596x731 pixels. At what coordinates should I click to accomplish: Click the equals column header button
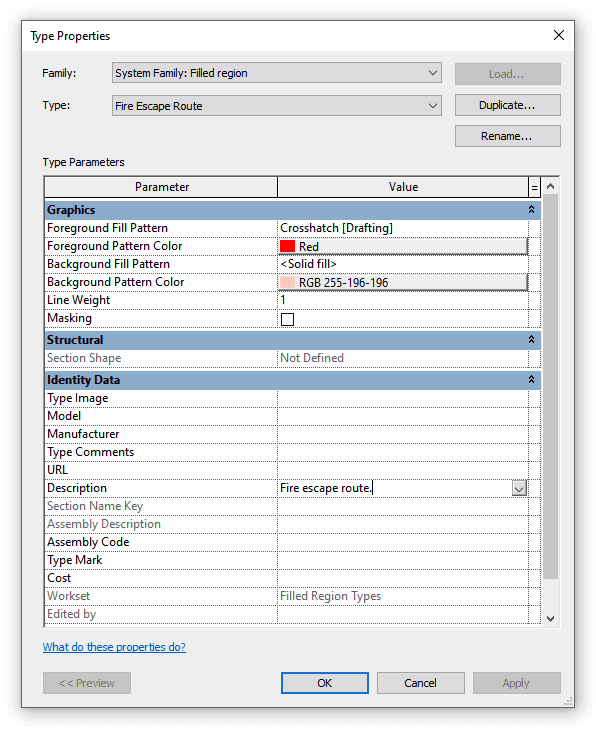point(534,187)
